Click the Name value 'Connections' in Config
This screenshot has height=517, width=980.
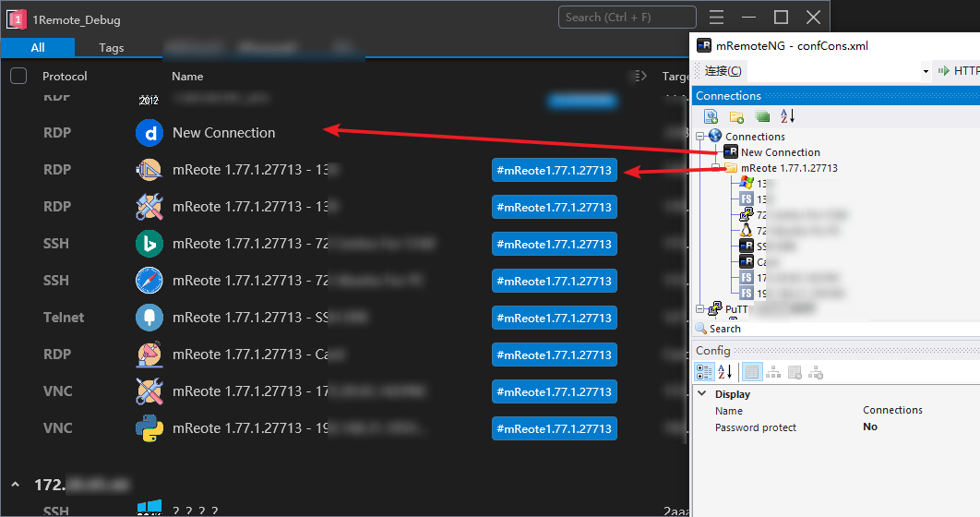892,410
